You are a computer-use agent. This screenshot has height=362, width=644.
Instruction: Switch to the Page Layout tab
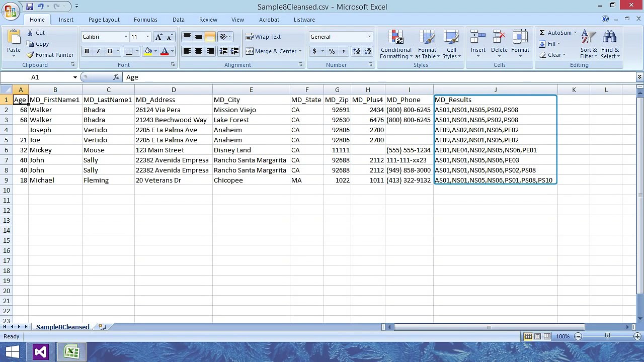point(104,20)
